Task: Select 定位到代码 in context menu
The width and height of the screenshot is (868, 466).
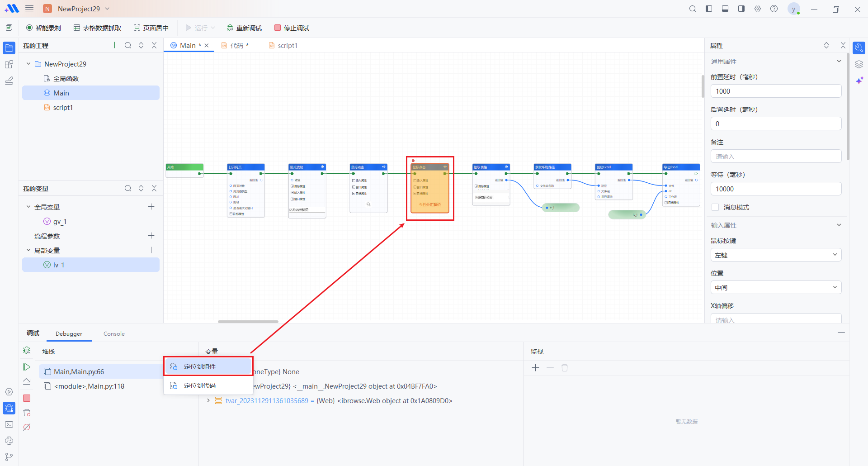Action: [x=200, y=386]
